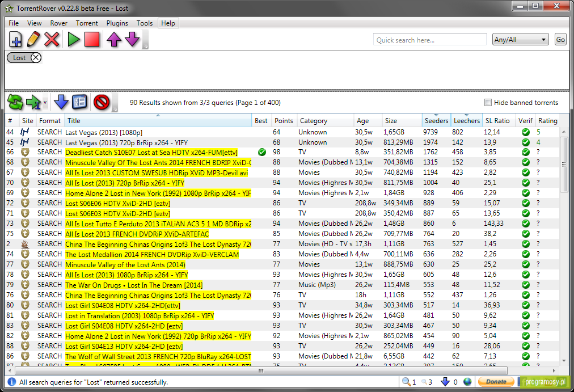Click the site icon of Lost S06E06 row
The width and height of the screenshot is (574, 392).
(25, 203)
